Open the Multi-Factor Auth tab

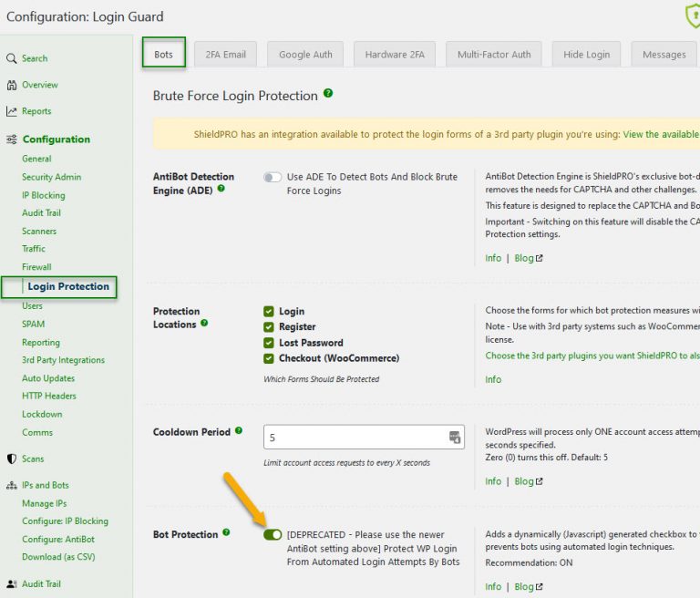pos(494,55)
